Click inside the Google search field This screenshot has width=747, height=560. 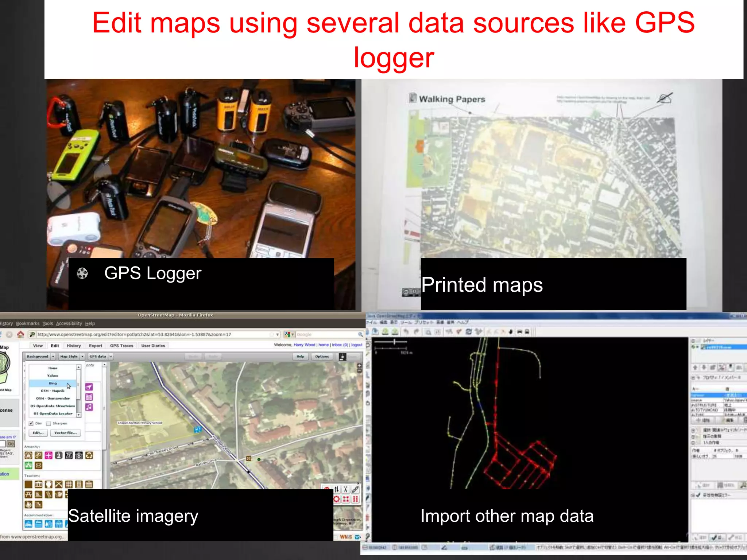(x=326, y=334)
